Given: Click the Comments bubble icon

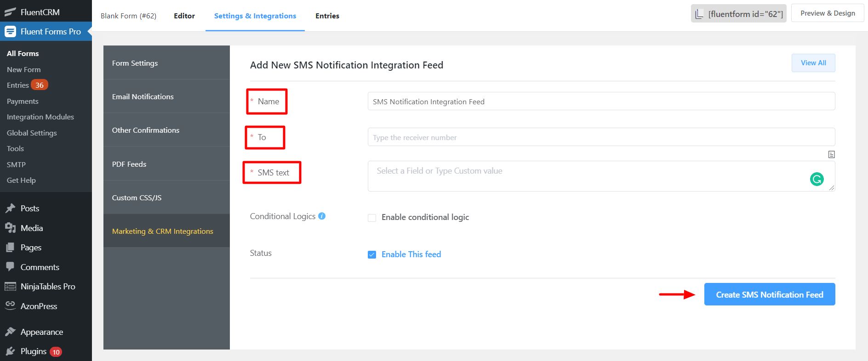Looking at the screenshot, I should click(x=10, y=267).
